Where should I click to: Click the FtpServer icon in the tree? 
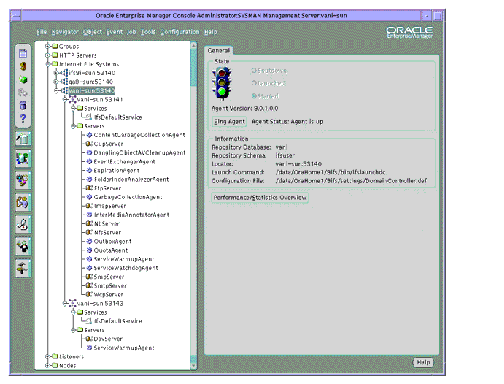pyautogui.click(x=89, y=188)
